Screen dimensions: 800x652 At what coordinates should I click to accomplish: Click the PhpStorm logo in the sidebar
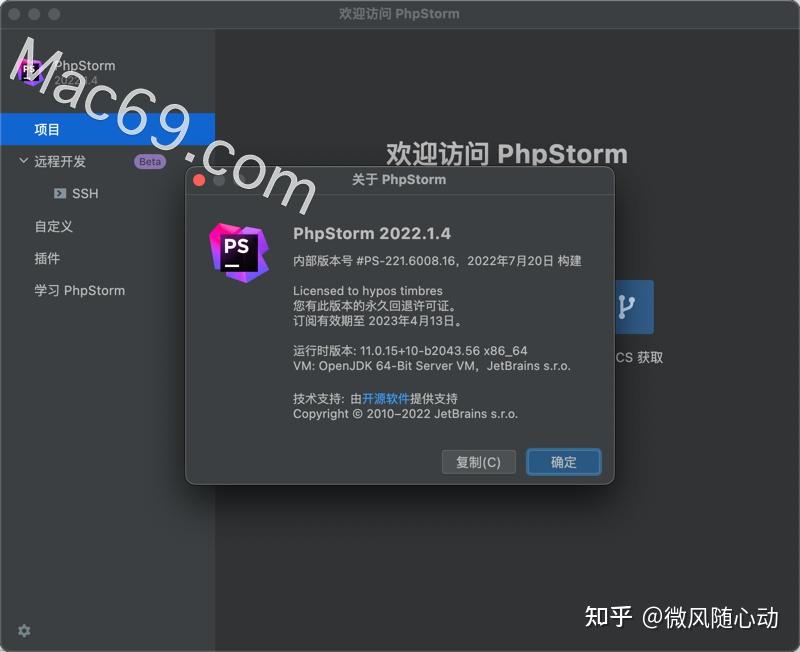(x=30, y=72)
